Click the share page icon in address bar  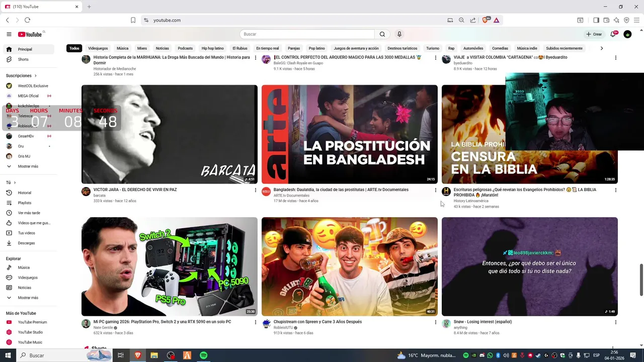tap(473, 20)
